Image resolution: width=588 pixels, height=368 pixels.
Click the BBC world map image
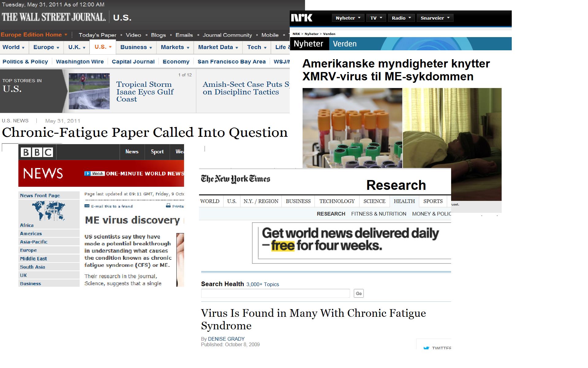click(x=49, y=210)
